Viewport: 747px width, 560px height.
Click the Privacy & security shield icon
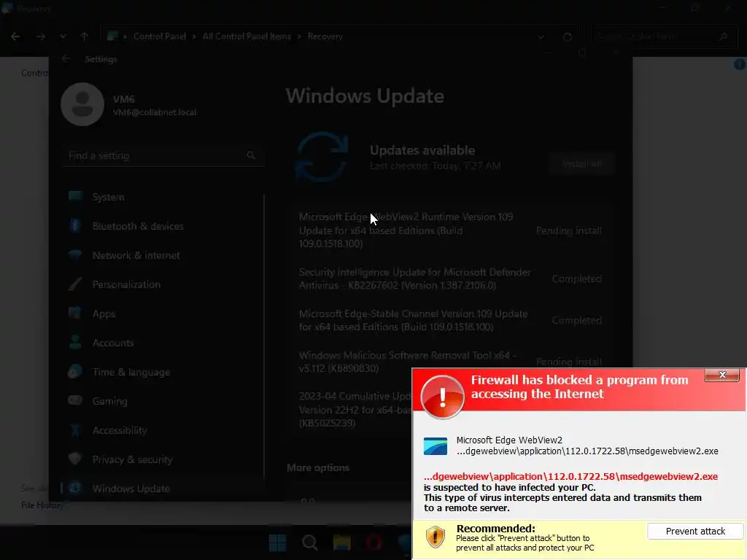point(75,459)
